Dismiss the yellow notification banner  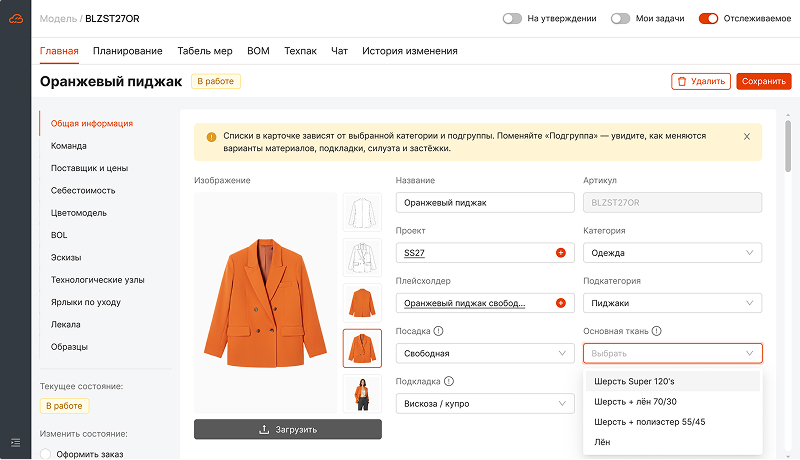(746, 137)
